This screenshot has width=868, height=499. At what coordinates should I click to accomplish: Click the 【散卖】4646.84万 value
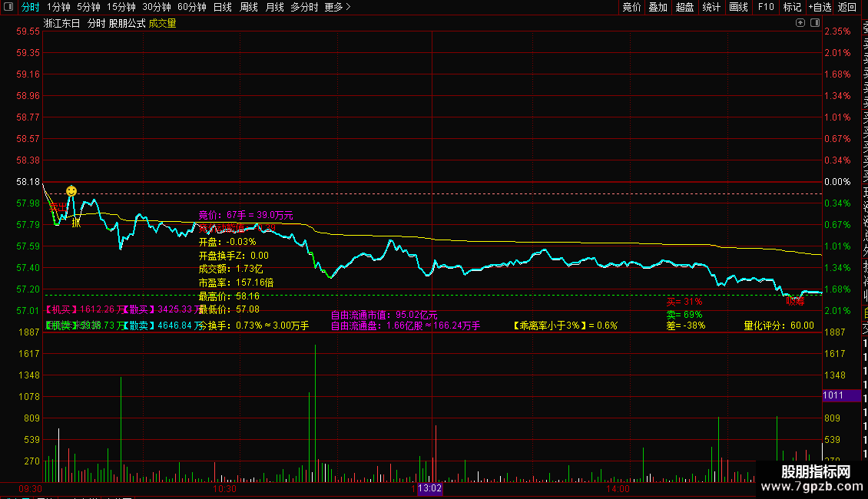(x=161, y=326)
